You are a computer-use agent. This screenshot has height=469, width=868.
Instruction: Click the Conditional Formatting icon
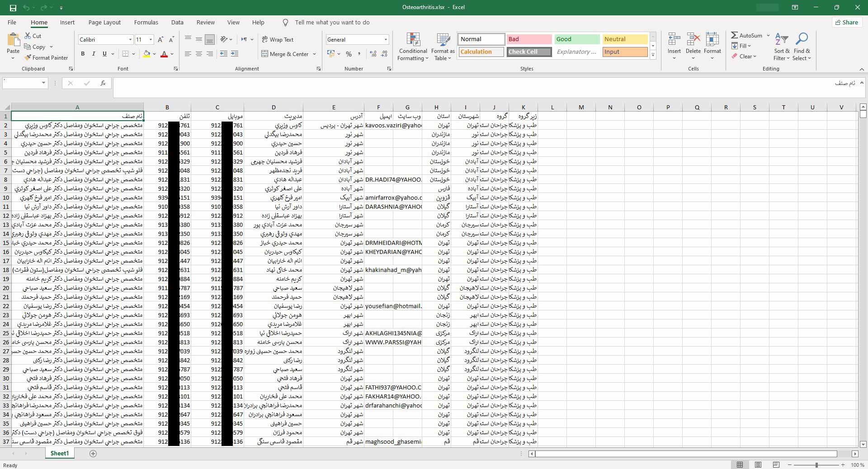413,40
